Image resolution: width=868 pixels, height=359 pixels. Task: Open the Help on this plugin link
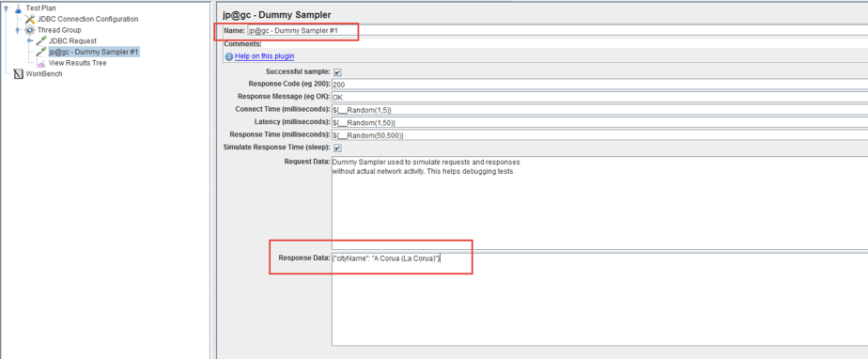coord(265,56)
